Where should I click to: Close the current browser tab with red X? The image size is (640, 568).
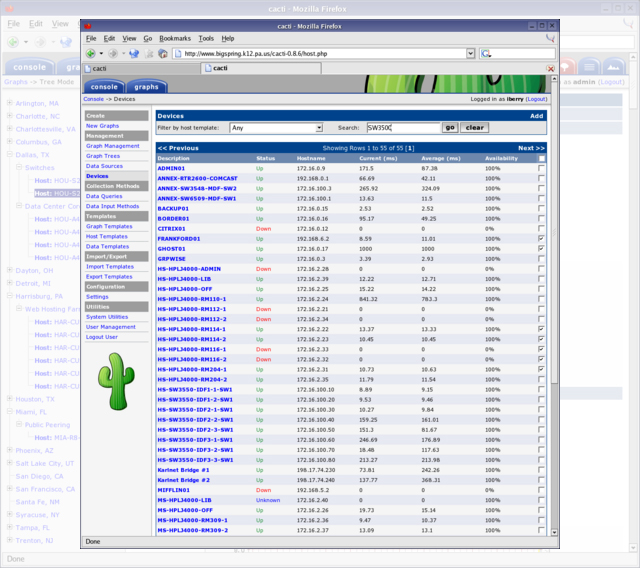point(551,69)
